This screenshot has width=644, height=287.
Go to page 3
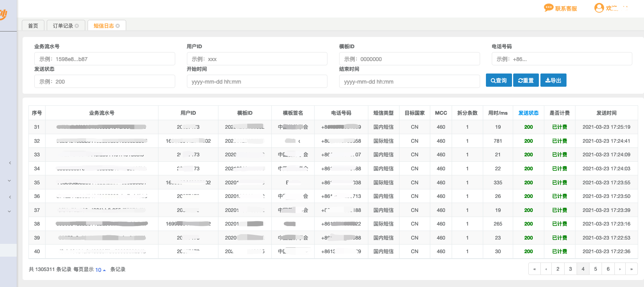click(570, 269)
